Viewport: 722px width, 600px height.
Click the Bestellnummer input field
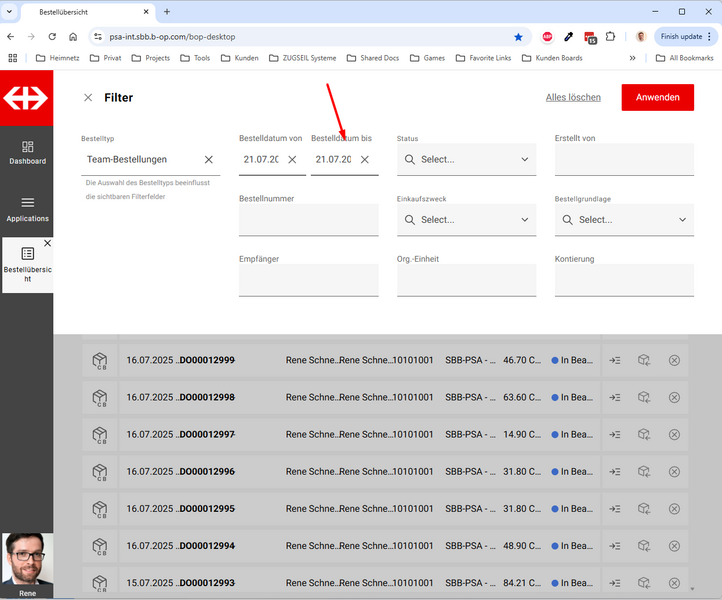click(x=308, y=221)
